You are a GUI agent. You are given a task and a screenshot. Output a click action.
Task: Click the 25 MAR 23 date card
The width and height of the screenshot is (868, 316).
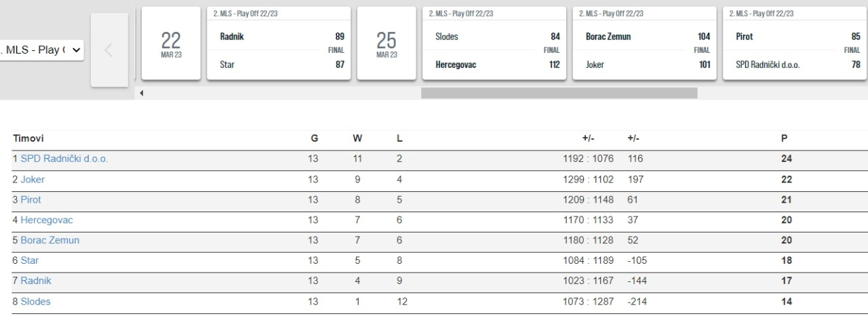pos(387,44)
